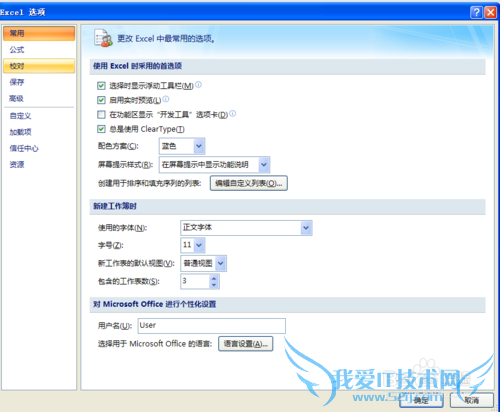Viewport: 500px width, 412px height.
Task: Toggle 启用实时预览 checkbox
Action: pos(101,100)
